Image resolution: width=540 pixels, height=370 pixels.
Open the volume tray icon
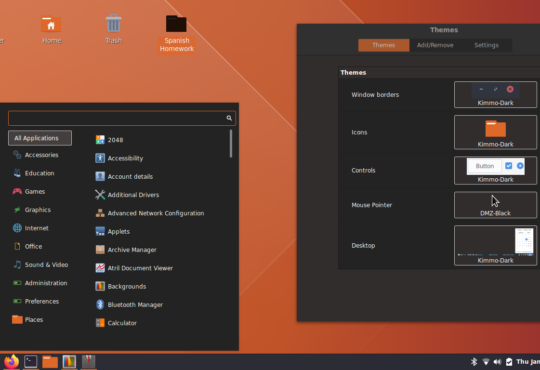tap(497, 362)
